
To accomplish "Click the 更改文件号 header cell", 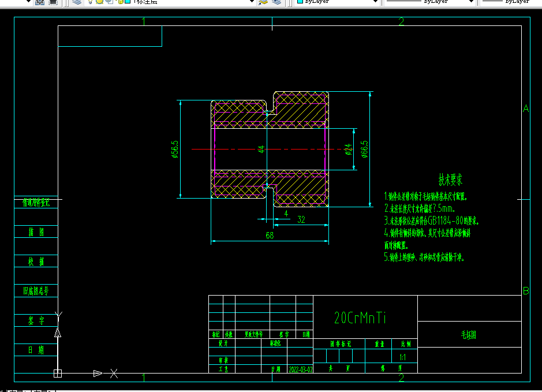I will [253, 334].
